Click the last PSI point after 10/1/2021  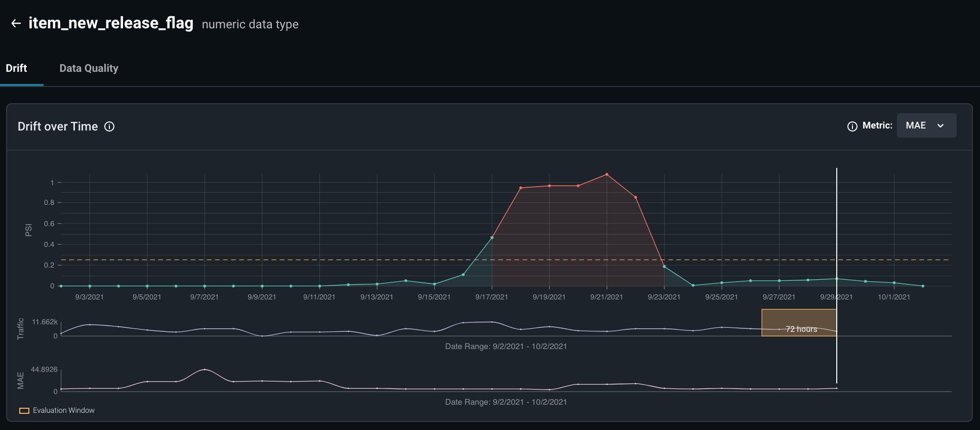pyautogui.click(x=923, y=286)
